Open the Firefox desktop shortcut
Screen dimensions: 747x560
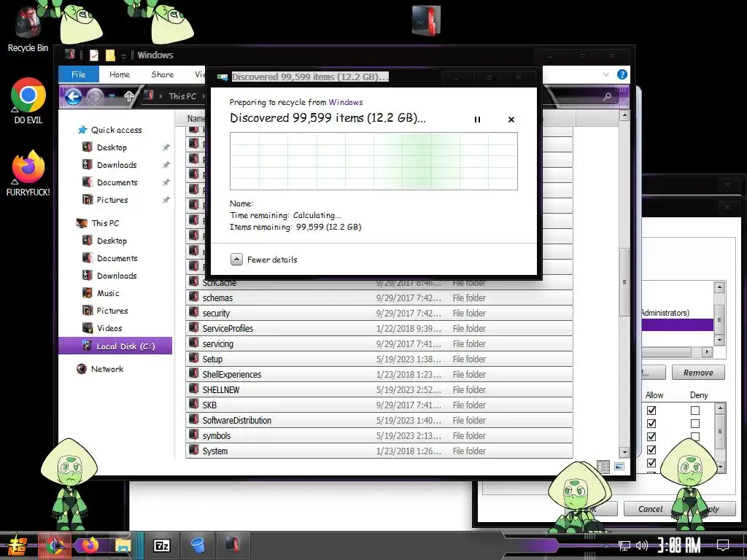point(28,173)
